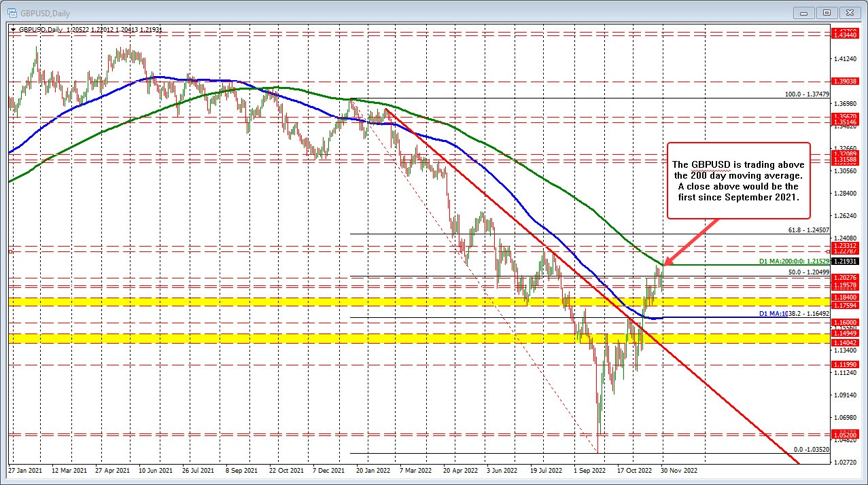Restore the GBPUSD chart window size

tap(826, 12)
